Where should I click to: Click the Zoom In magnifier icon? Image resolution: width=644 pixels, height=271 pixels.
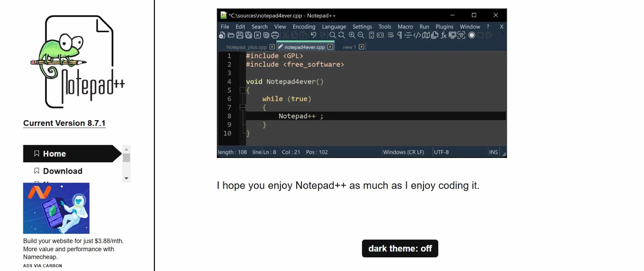(352, 35)
